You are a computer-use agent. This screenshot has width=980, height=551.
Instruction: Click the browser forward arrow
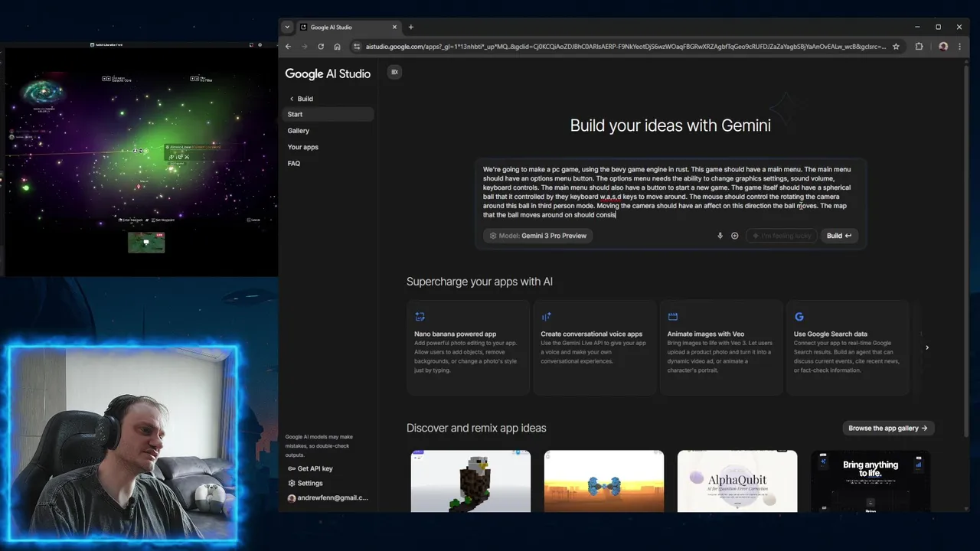(x=304, y=47)
